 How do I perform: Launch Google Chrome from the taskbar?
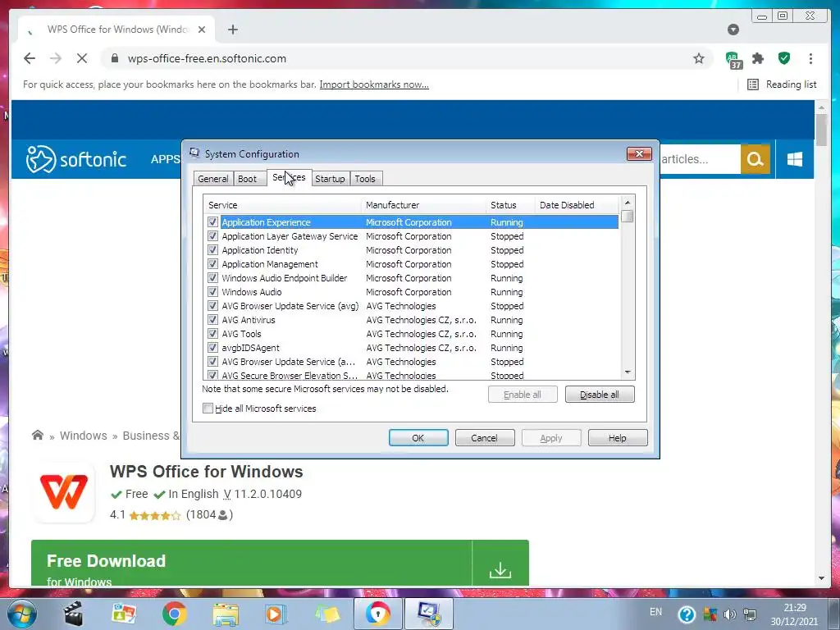coord(174,614)
